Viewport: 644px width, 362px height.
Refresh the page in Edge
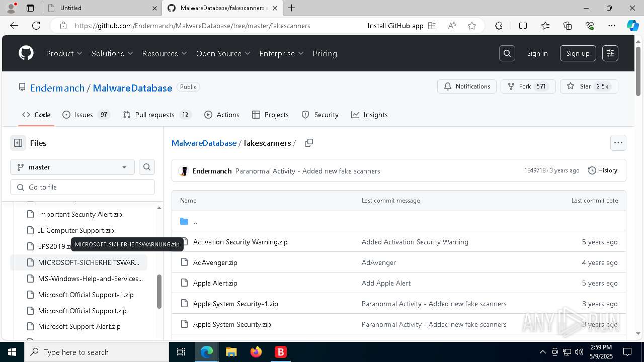[36, 26]
